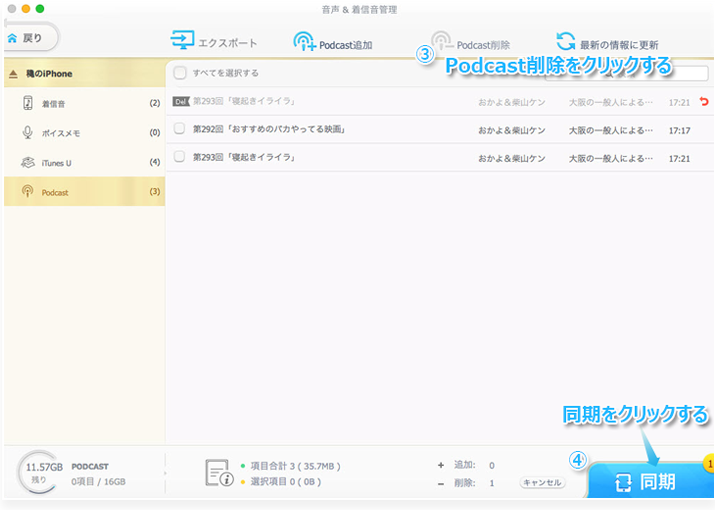Click the eject icon next to iPhone name
Viewport: 715px width, 510px height.
pos(13,74)
